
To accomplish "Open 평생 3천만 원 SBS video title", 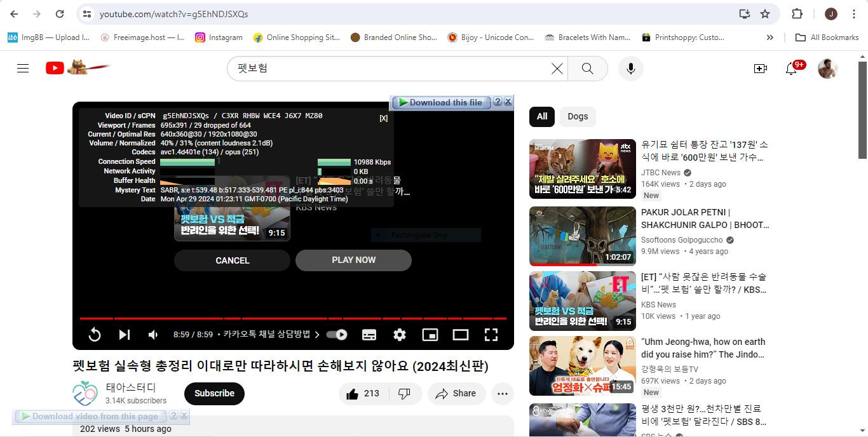I will 703,415.
